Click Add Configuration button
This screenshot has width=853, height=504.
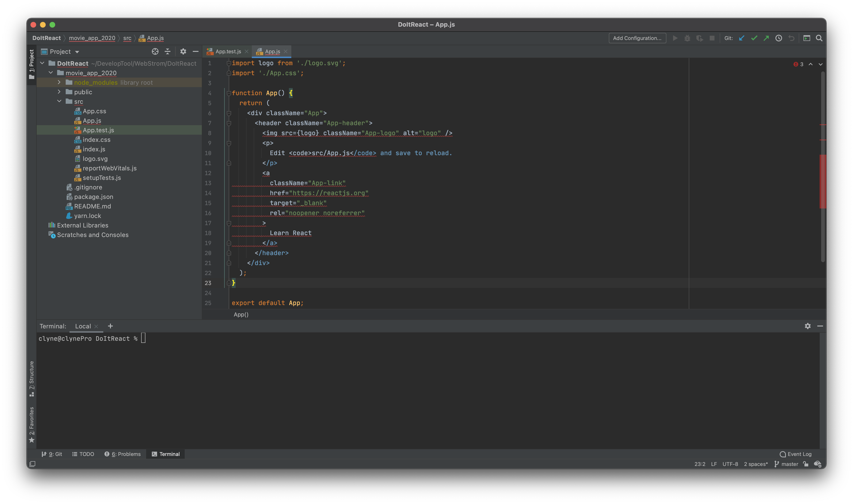click(637, 38)
